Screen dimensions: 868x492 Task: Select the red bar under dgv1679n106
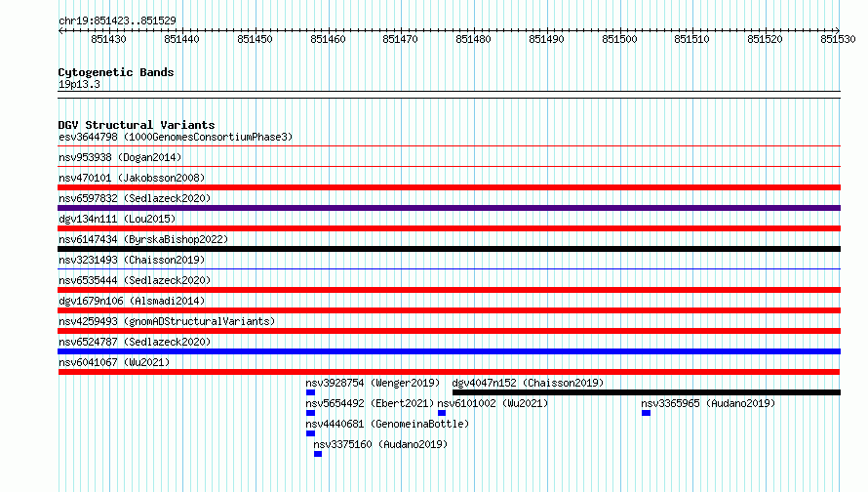click(449, 310)
